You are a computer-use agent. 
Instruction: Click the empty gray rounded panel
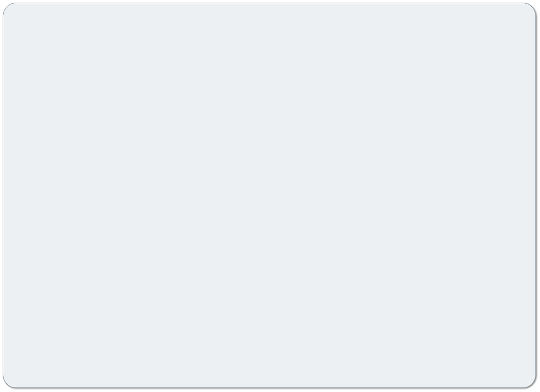click(269, 195)
